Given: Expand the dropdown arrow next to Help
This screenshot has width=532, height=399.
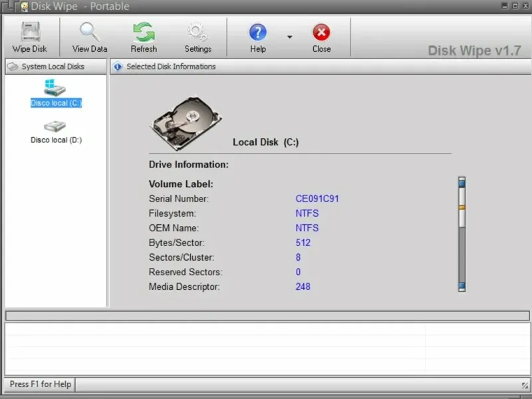Looking at the screenshot, I should [289, 37].
